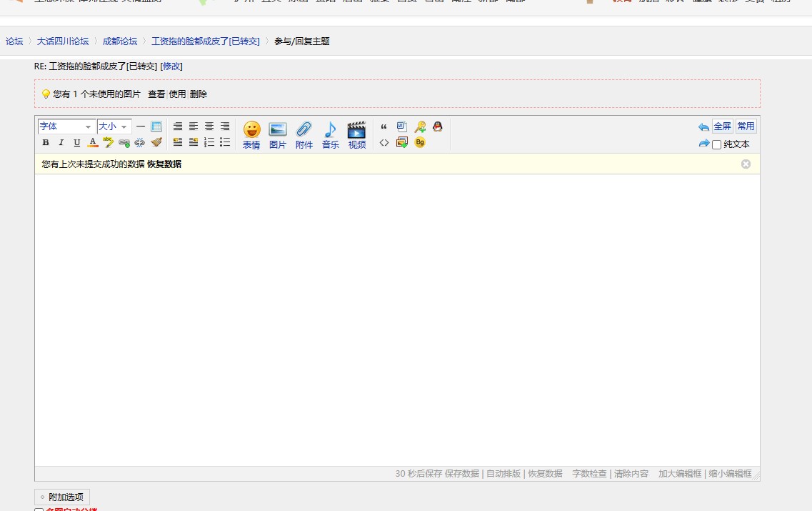Go to 论坛 in the breadcrumb

point(14,41)
